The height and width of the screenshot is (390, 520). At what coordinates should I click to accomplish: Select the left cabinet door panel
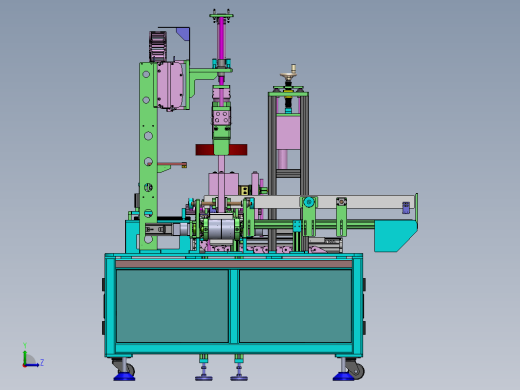[172, 306]
